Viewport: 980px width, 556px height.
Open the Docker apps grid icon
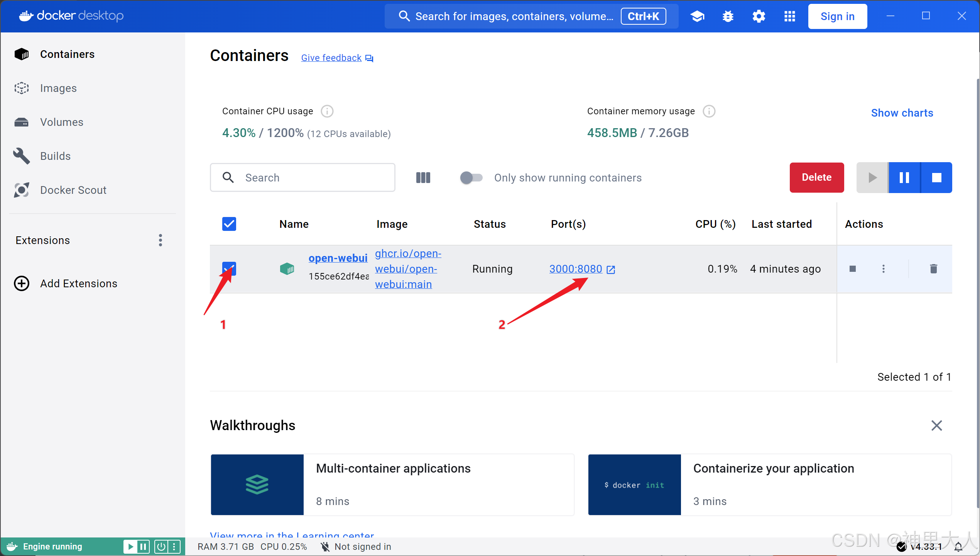click(x=789, y=16)
